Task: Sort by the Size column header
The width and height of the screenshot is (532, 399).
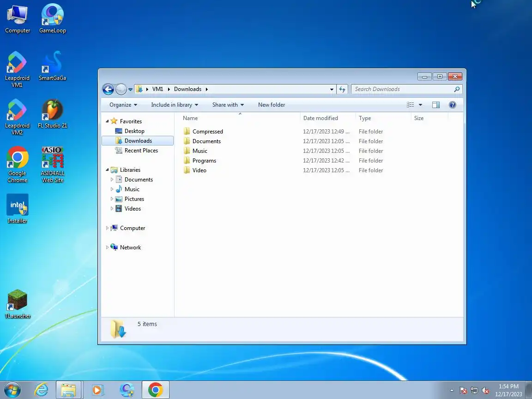Action: pos(429,118)
